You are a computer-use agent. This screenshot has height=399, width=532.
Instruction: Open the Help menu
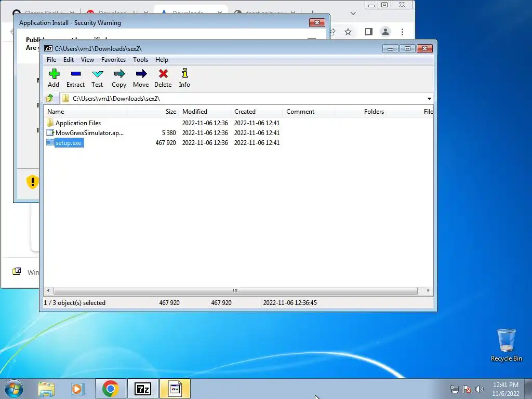(x=162, y=60)
